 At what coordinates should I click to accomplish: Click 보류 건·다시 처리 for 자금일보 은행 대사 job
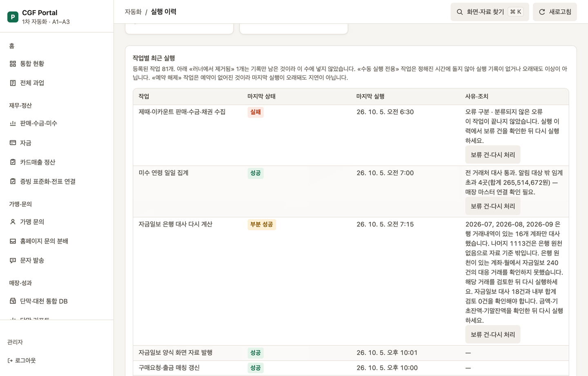tap(493, 334)
